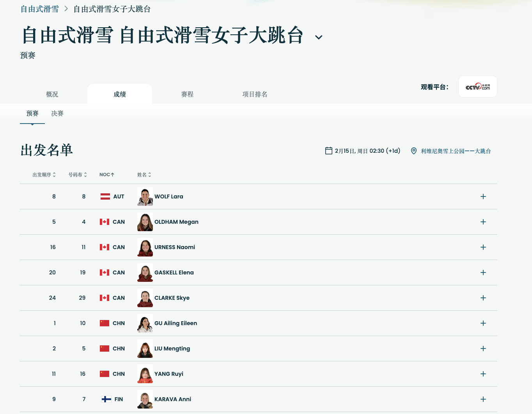
Task: Click LIU Mengting's athlete photo
Action: pyautogui.click(x=145, y=349)
